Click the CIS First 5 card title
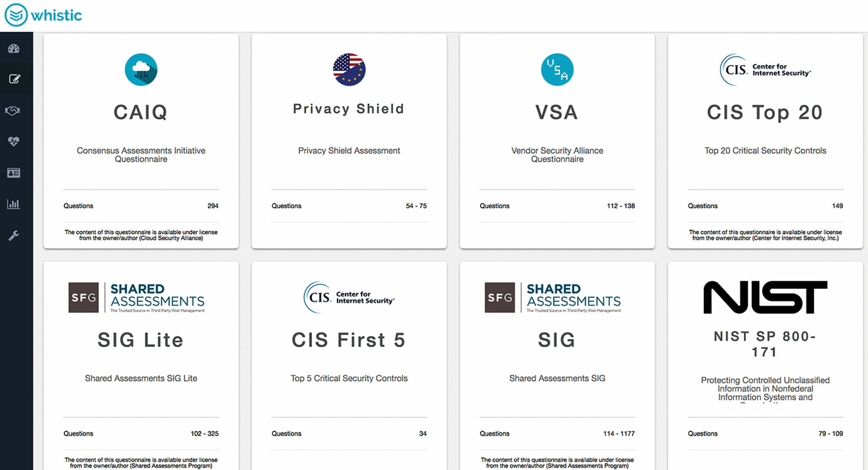Viewport: 868px width, 470px height. 349,340
